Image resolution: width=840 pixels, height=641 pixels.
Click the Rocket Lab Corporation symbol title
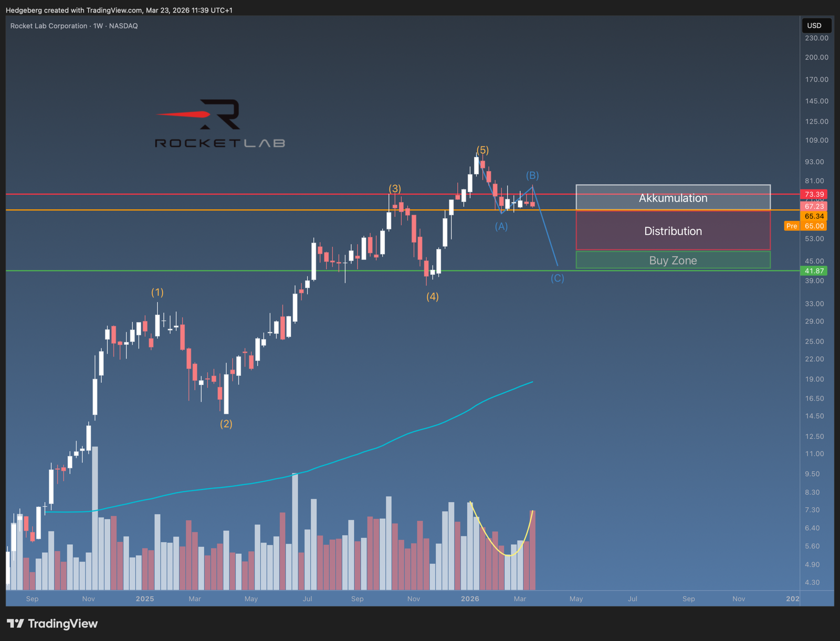click(49, 26)
